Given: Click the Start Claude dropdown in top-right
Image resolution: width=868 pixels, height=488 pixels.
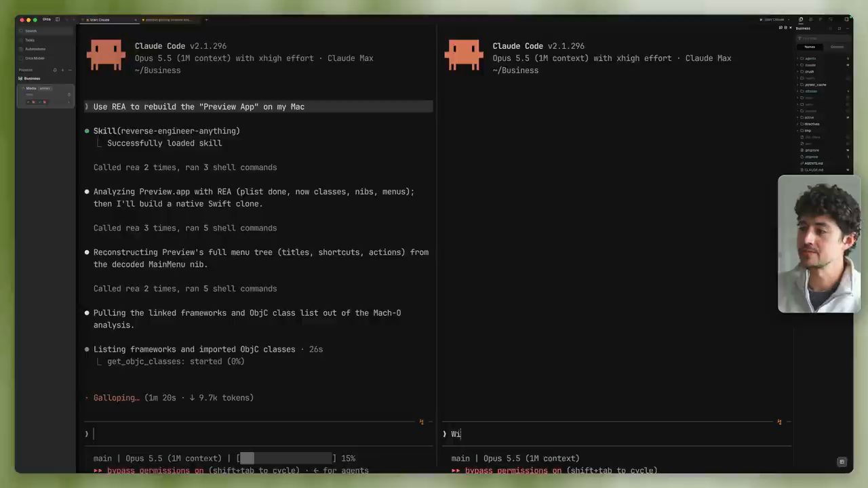Looking at the screenshot, I should pos(774,20).
